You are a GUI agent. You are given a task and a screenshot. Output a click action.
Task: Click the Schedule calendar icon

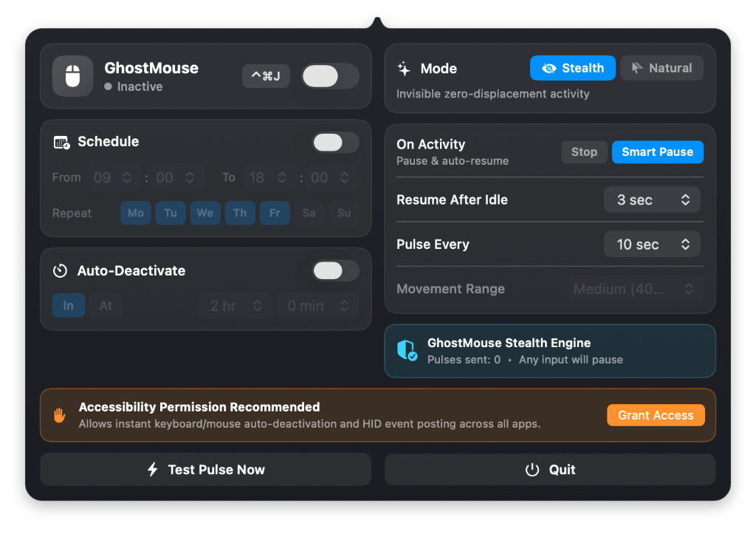[62, 143]
